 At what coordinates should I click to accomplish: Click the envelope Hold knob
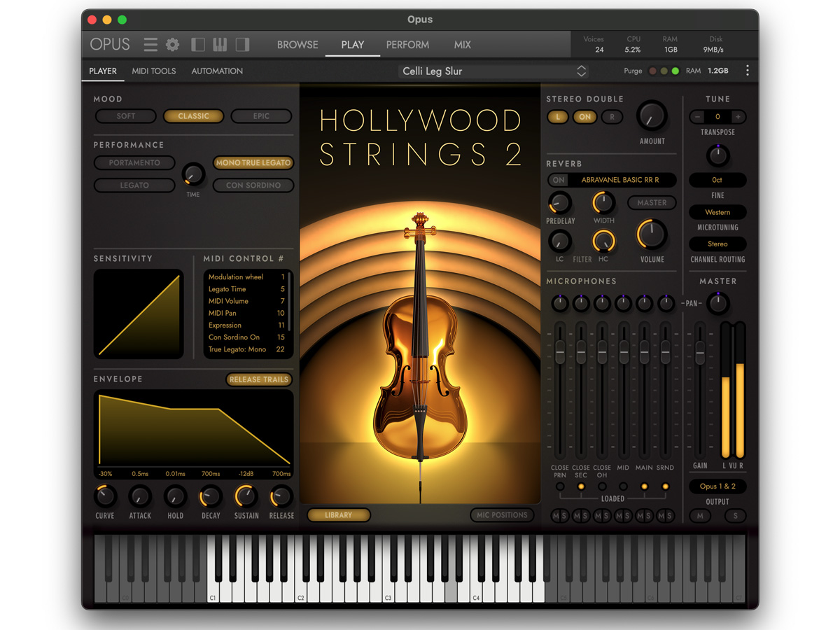[175, 497]
